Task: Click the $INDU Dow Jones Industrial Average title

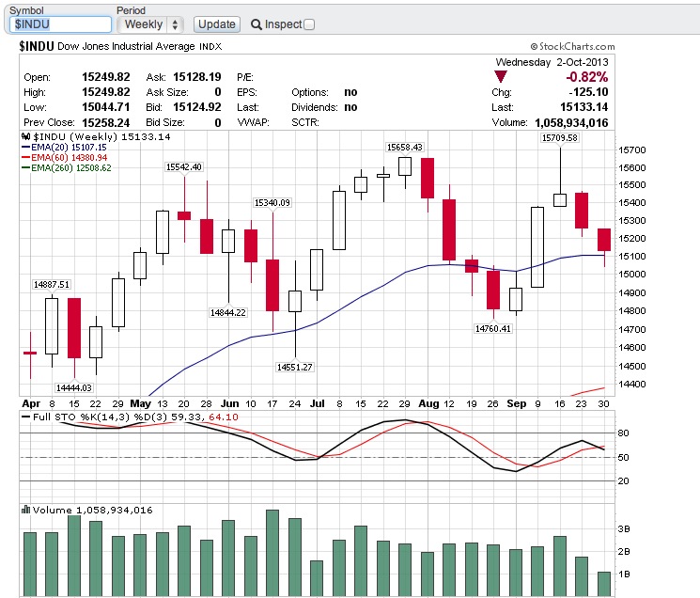Action: pyautogui.click(x=120, y=46)
